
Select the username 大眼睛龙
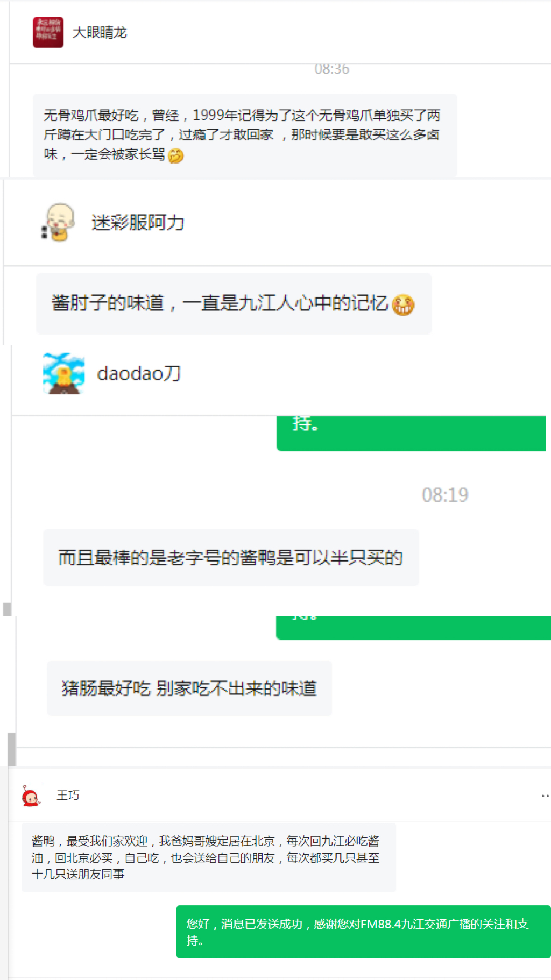(x=100, y=33)
